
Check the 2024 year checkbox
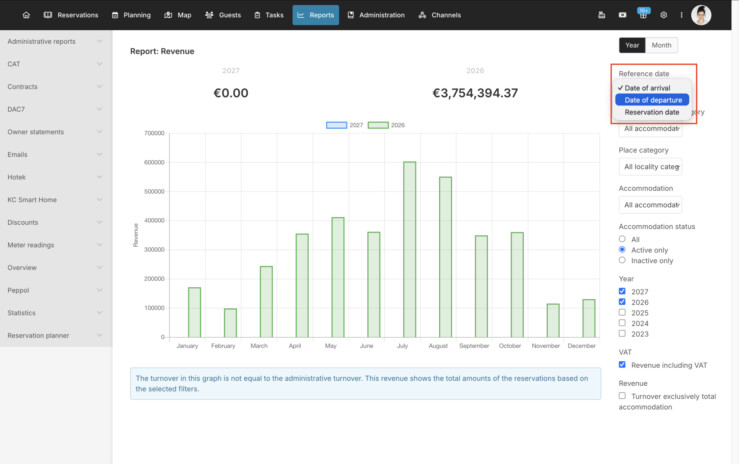click(622, 323)
